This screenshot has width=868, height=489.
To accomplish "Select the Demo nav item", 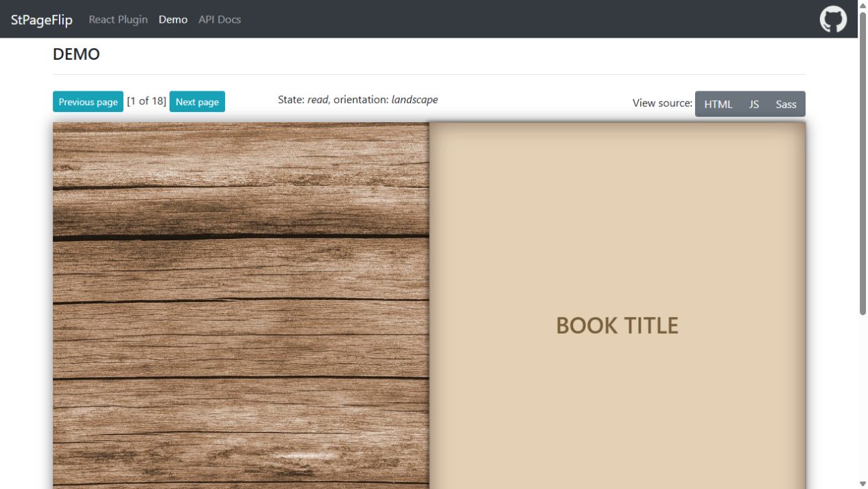I will [173, 19].
